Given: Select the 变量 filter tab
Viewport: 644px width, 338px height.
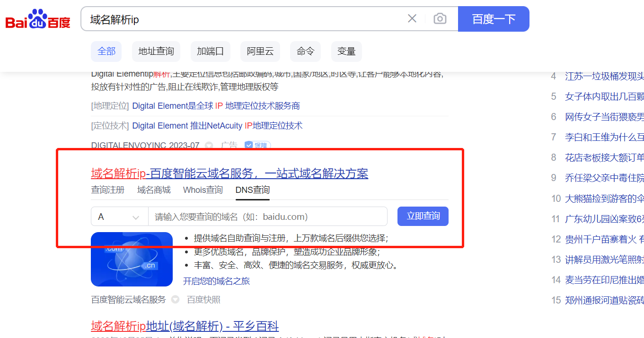Looking at the screenshot, I should point(346,52).
